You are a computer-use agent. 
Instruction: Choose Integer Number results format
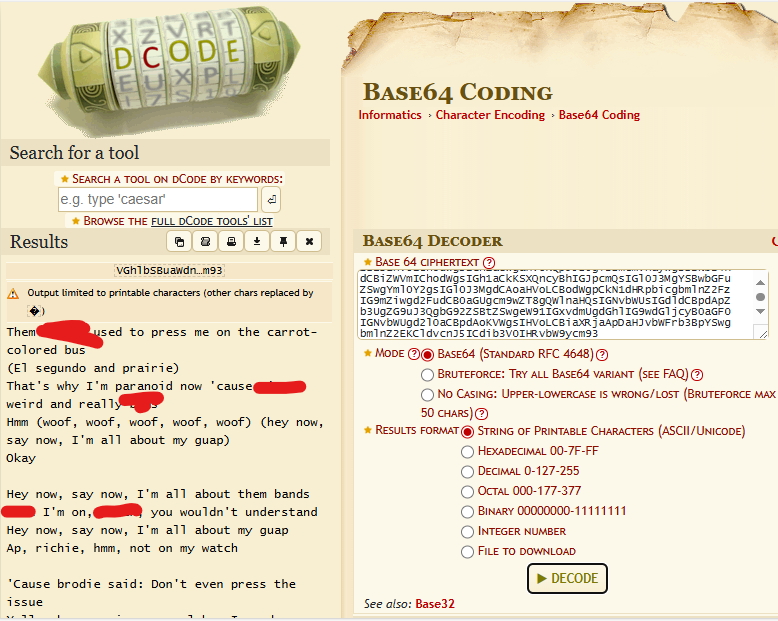(467, 532)
